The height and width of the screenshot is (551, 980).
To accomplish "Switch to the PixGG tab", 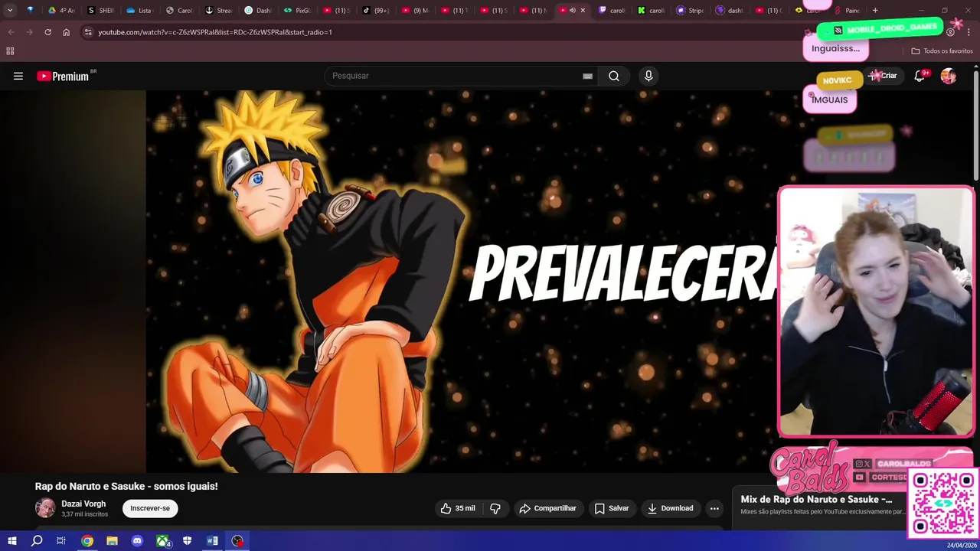I will (x=296, y=11).
